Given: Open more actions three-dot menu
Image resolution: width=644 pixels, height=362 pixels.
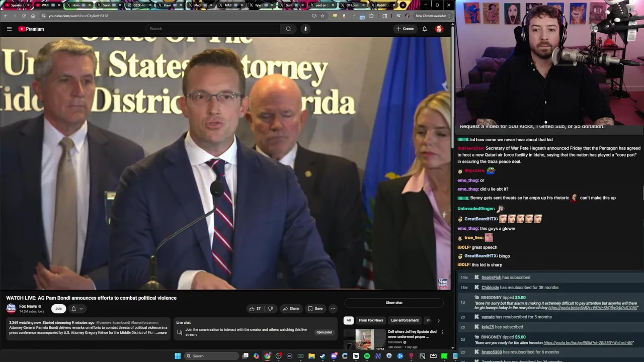Looking at the screenshot, I should click(333, 309).
